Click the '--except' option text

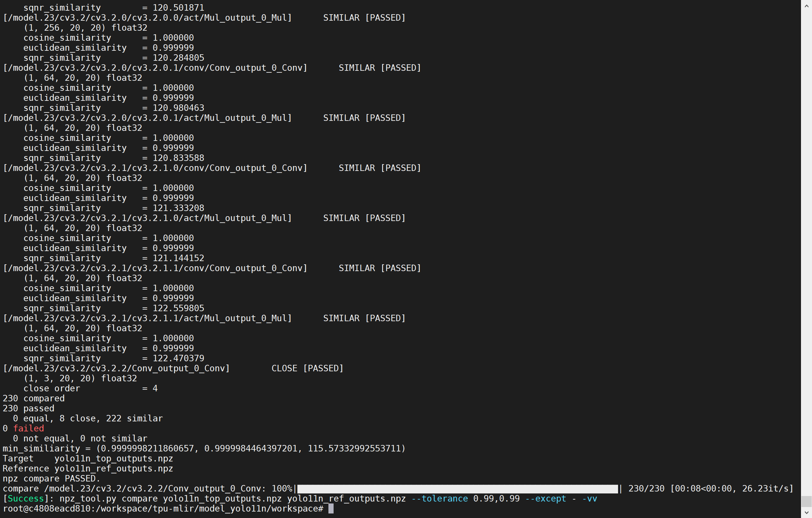(x=545, y=499)
